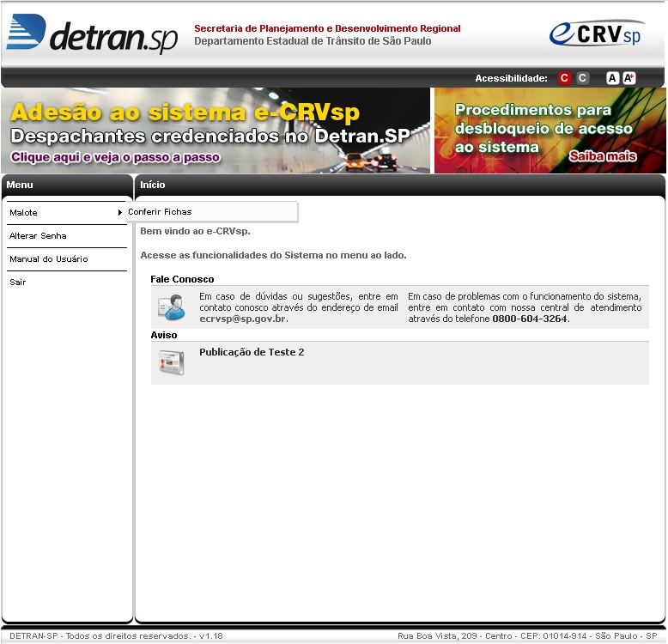This screenshot has height=644, width=668.
Task: Click 'Despachantes credenciados no Detran.SP' banner text
Action: tap(210, 137)
